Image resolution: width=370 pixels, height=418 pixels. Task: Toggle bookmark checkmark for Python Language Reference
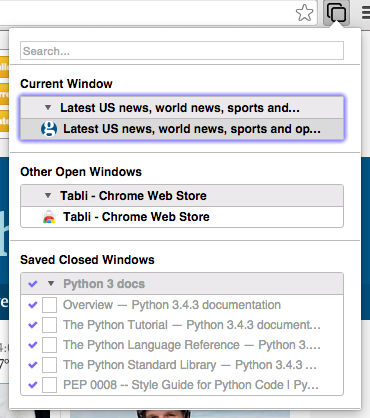click(33, 345)
